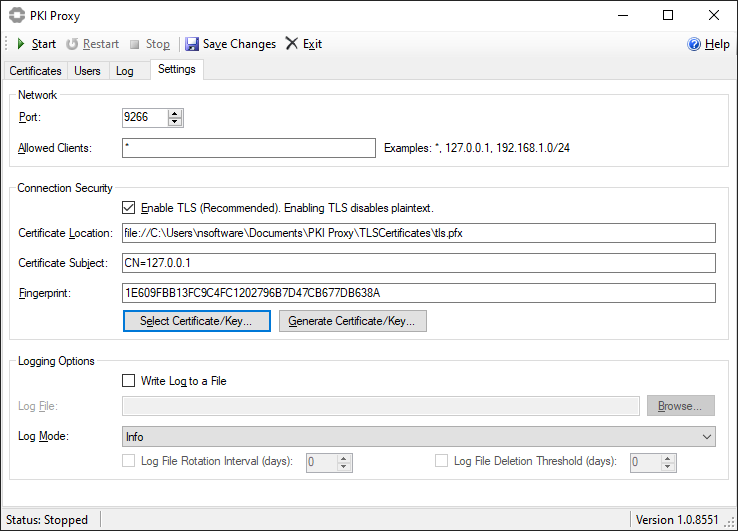Decrease the Port value with down arrow
This screenshot has height=531, width=738.
[175, 121]
